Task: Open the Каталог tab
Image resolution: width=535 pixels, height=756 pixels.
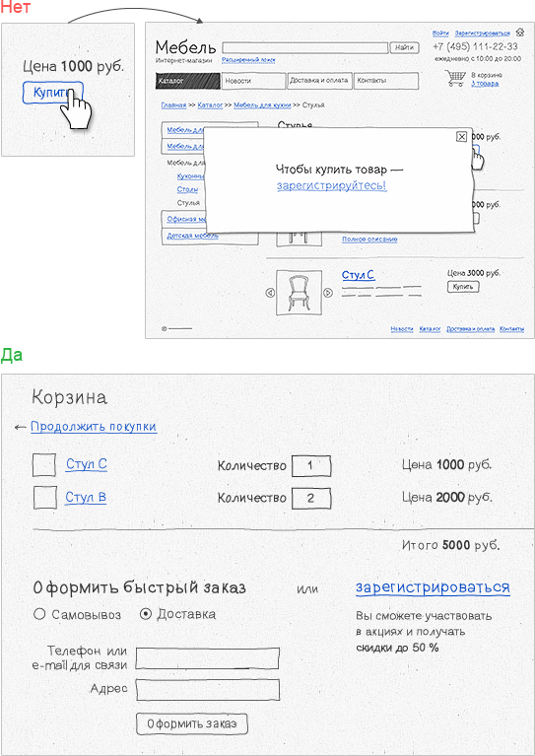Action: pyautogui.click(x=188, y=81)
